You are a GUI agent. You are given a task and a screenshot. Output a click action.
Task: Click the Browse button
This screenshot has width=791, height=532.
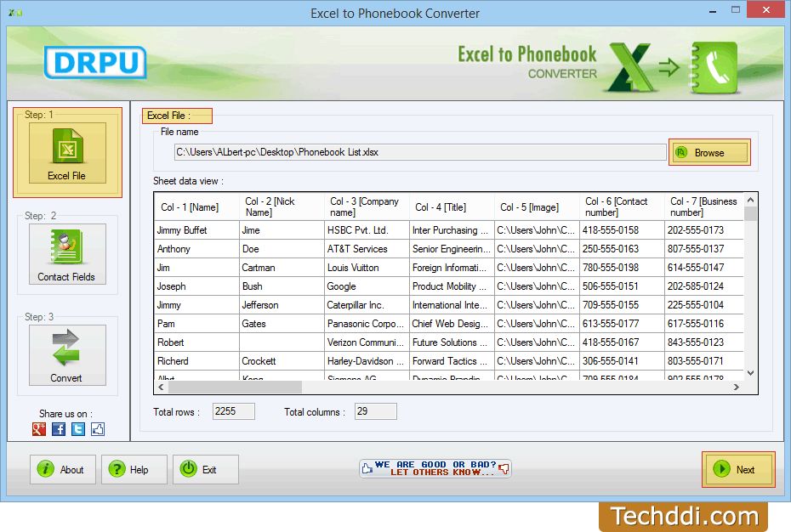[709, 152]
